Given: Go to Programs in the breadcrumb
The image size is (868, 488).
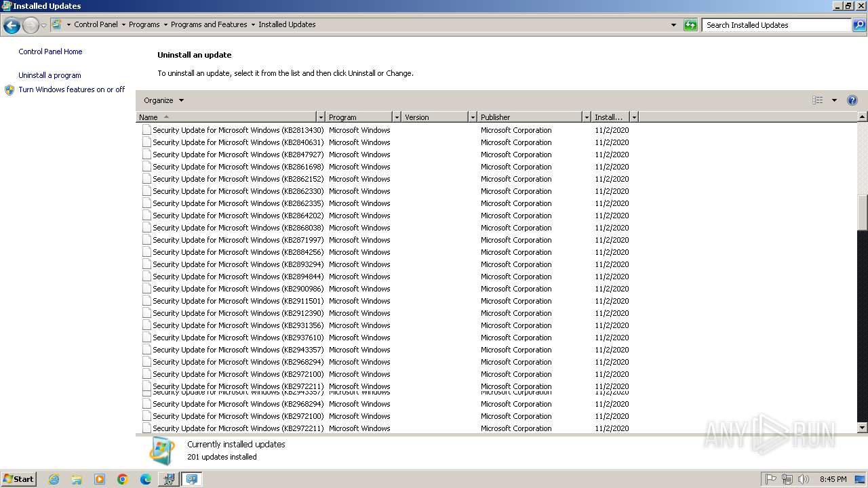Looking at the screenshot, I should coord(144,24).
